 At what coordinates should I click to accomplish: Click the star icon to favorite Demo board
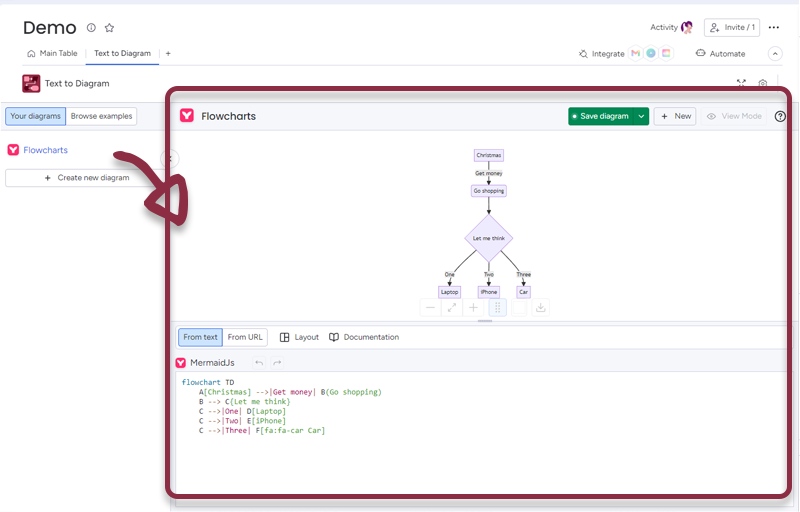(x=109, y=28)
